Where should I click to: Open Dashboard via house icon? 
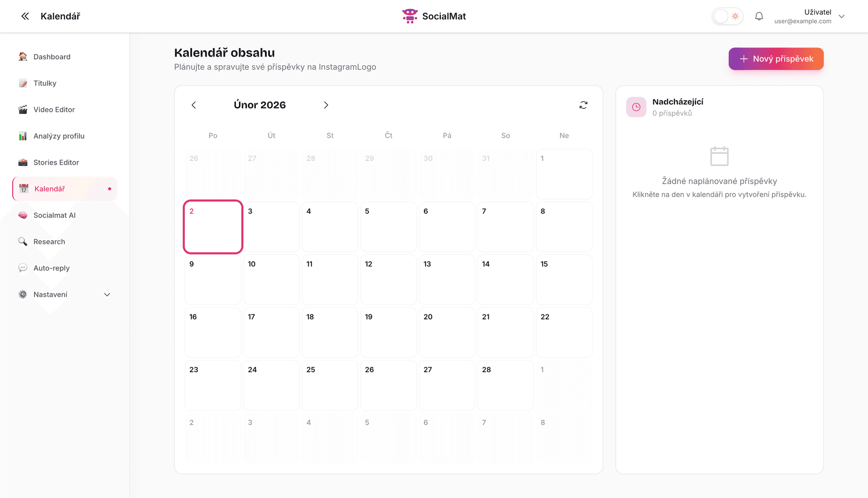23,57
